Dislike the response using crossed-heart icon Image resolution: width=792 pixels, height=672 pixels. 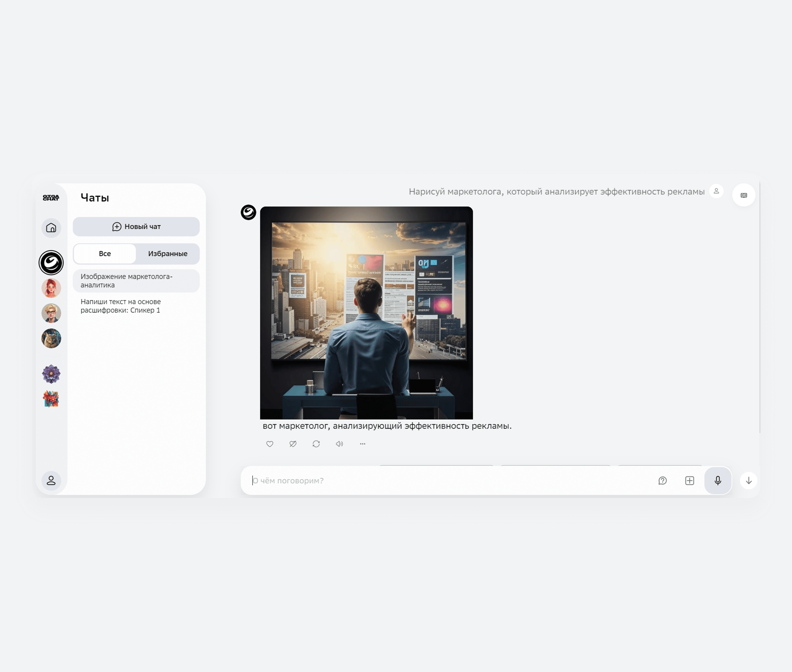point(293,444)
